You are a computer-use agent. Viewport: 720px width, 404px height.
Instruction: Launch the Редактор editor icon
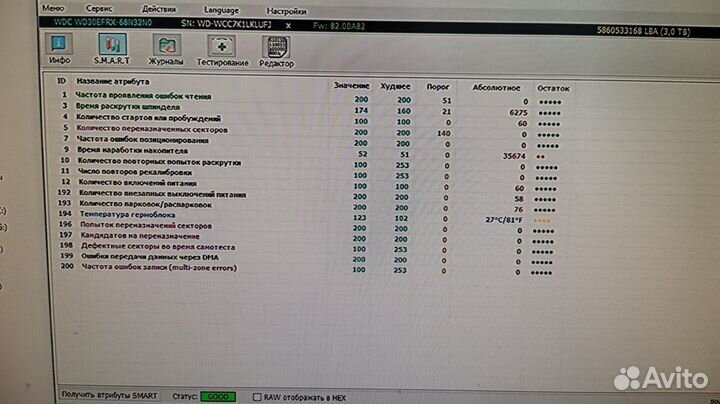tap(276, 52)
